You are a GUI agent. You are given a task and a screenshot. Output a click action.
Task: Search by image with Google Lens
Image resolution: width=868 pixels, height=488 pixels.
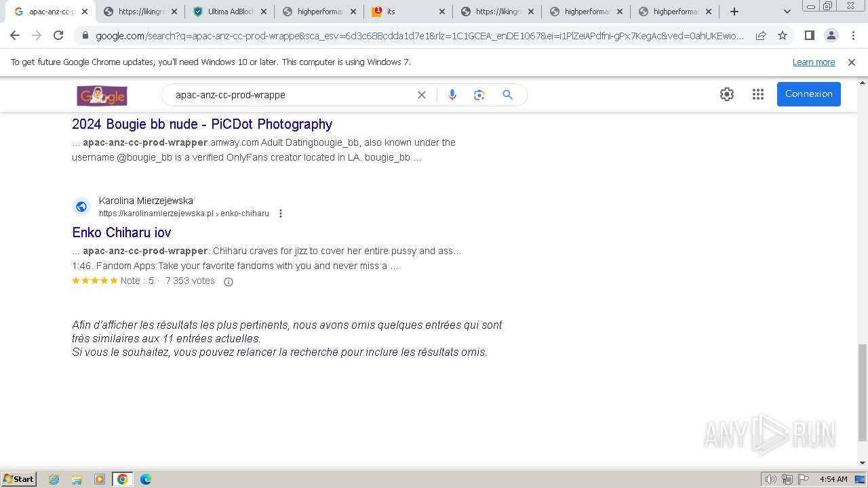[x=479, y=95]
